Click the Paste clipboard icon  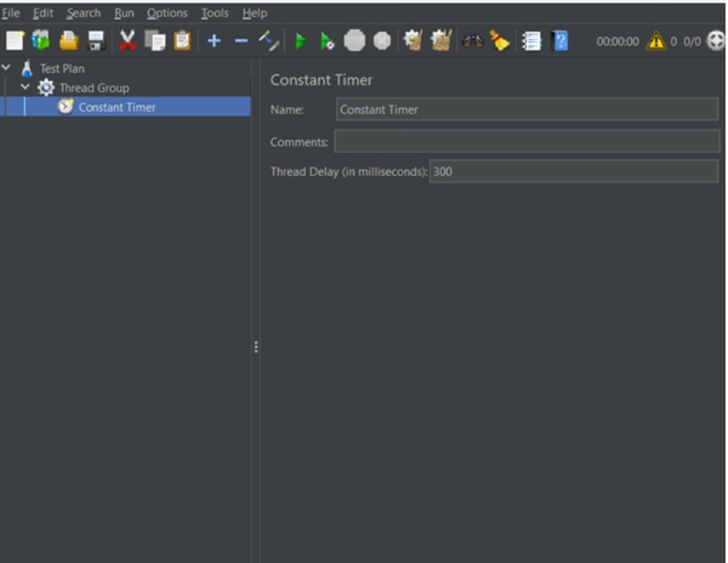pyautogui.click(x=182, y=41)
